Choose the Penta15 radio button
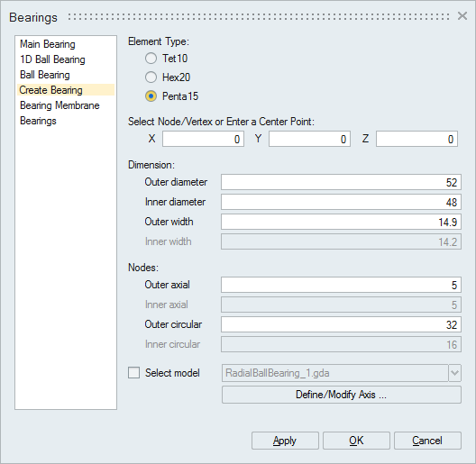 pos(151,96)
